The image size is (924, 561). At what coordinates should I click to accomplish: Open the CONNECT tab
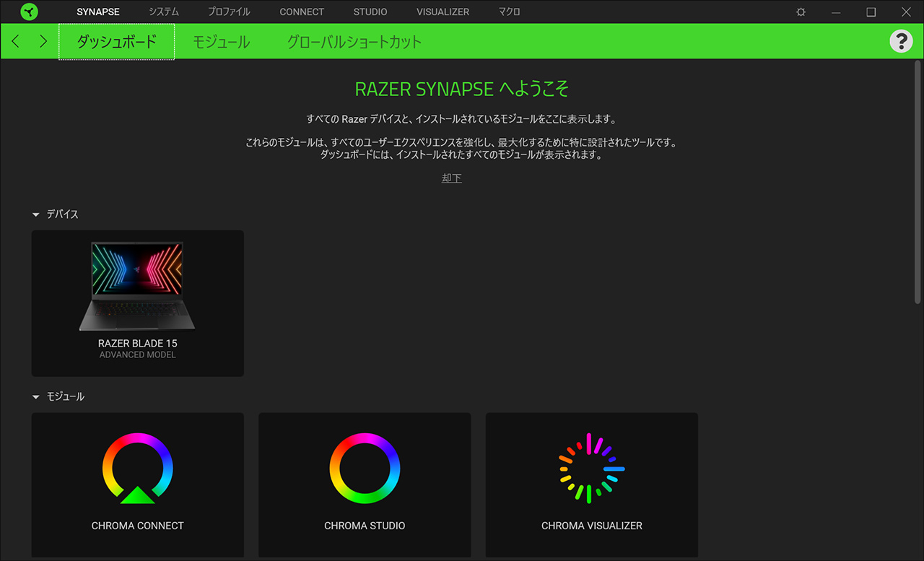coord(302,12)
